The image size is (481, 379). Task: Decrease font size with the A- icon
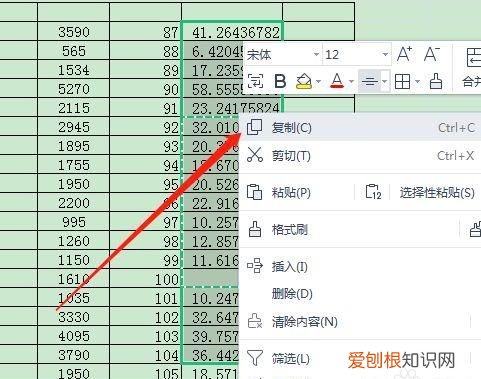click(x=432, y=54)
